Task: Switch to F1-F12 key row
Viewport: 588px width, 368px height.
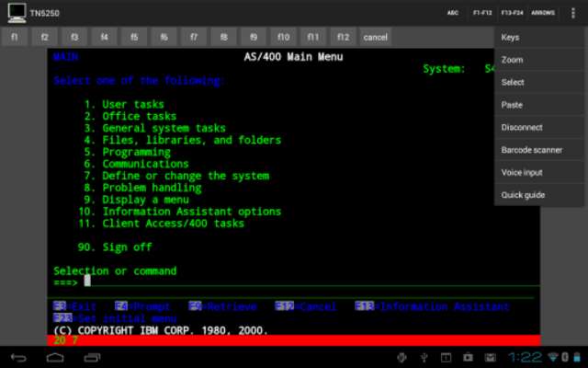Action: [x=482, y=13]
